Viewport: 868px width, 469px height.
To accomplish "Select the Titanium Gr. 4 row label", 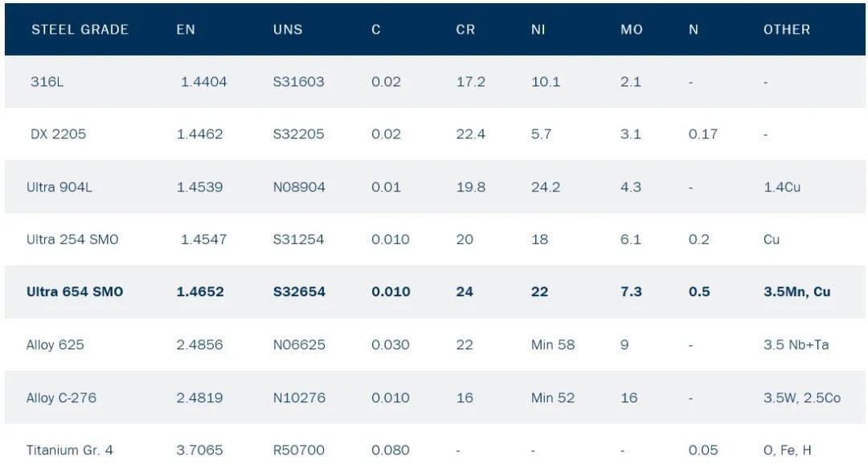I will [69, 450].
